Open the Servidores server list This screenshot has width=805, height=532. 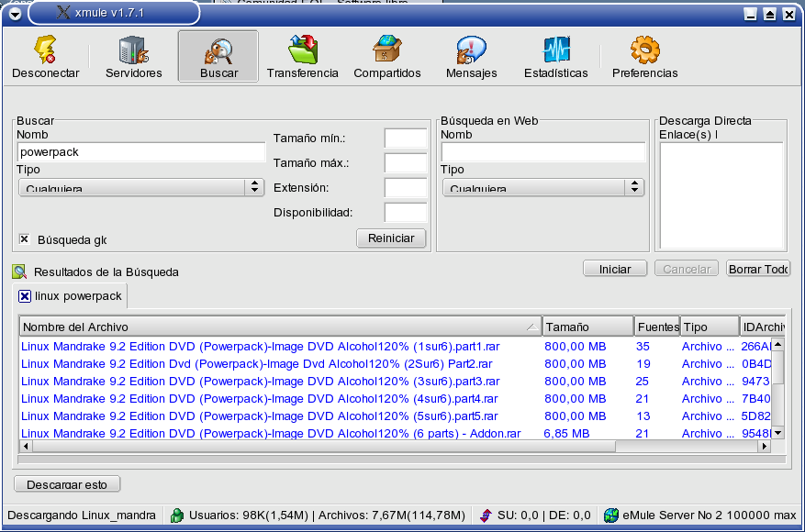[133, 57]
